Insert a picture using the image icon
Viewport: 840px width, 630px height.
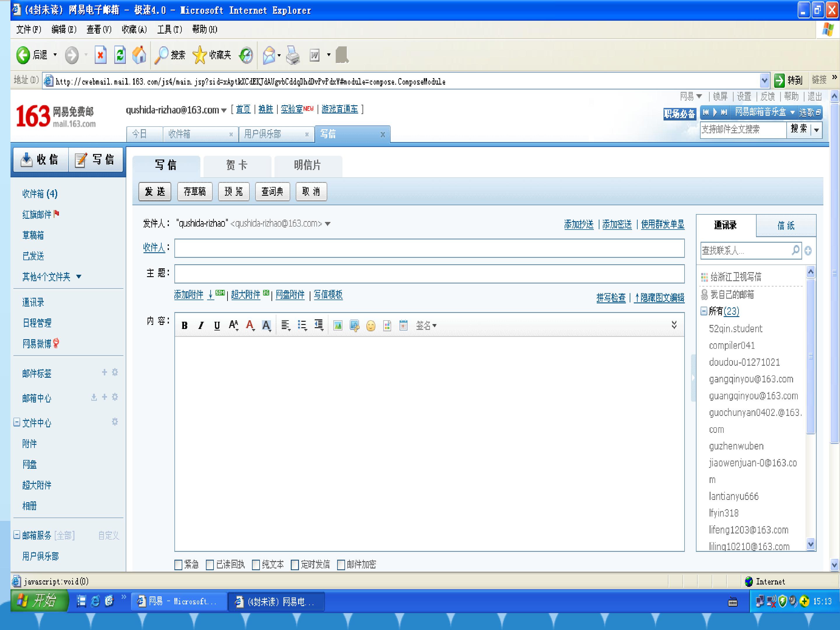[337, 325]
